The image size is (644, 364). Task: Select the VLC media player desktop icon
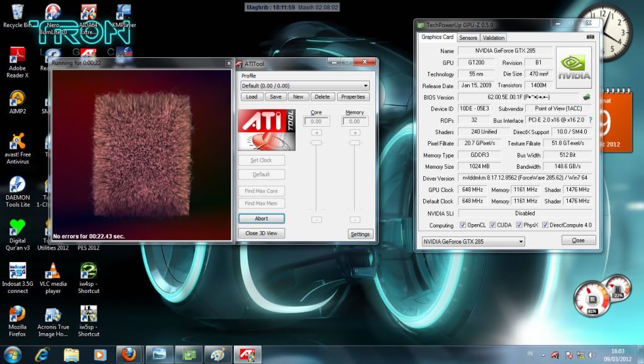[53, 278]
